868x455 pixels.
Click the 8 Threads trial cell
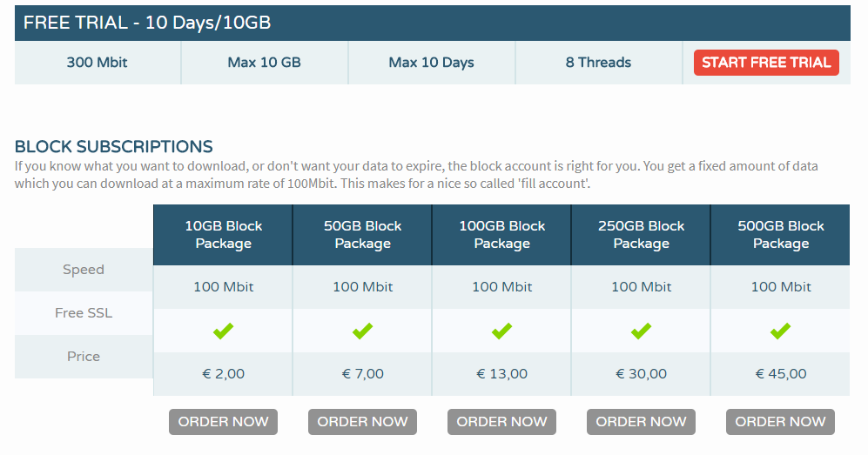point(598,63)
